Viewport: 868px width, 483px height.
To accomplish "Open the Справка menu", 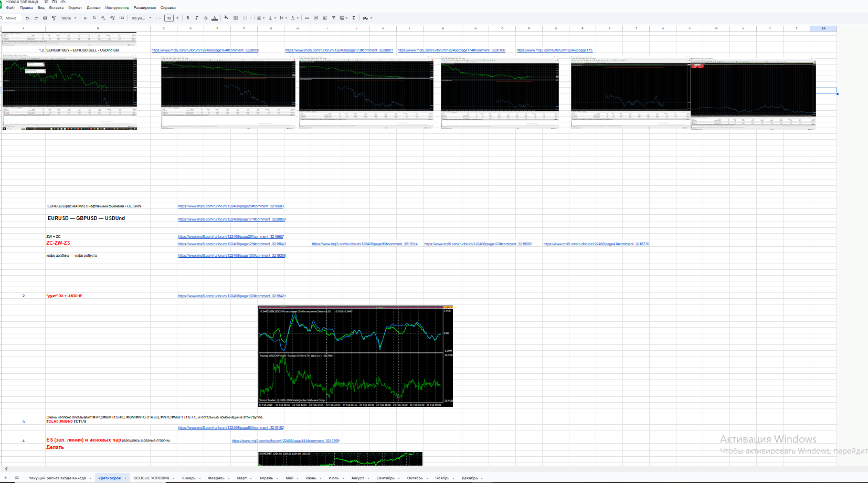I will [x=168, y=8].
